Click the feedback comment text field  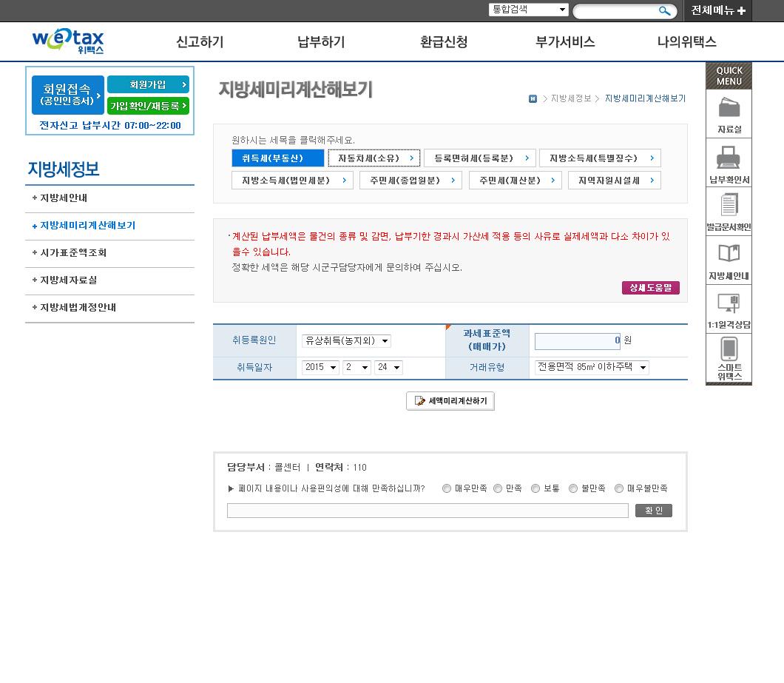[428, 511]
